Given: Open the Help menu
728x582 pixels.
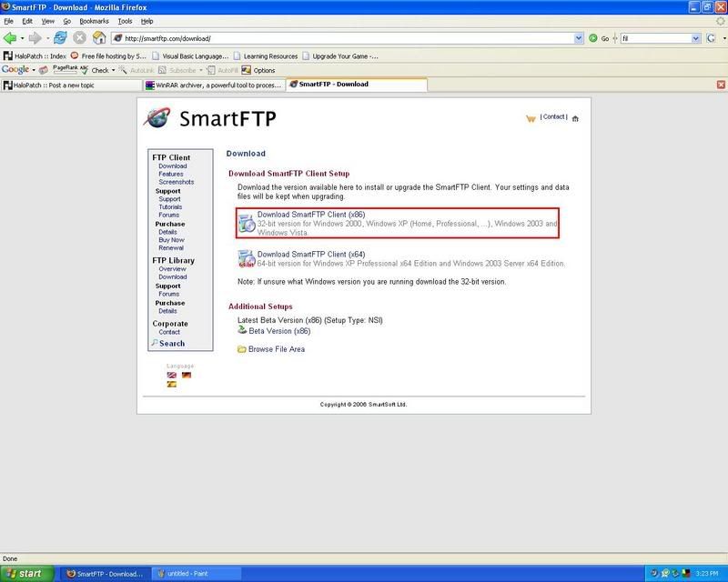Looking at the screenshot, I should 147,21.
